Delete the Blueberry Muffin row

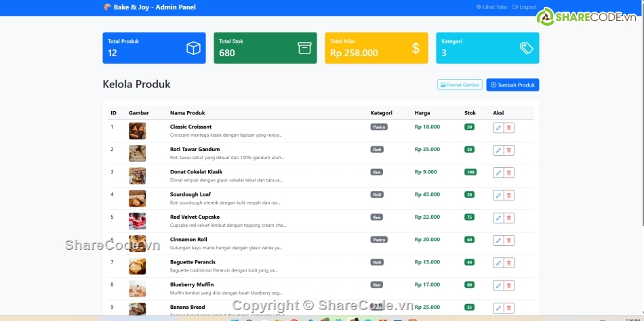tap(509, 286)
